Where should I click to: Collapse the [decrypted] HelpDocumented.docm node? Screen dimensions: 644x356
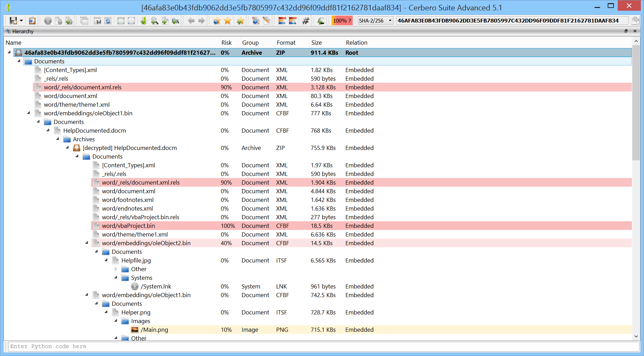click(x=67, y=148)
